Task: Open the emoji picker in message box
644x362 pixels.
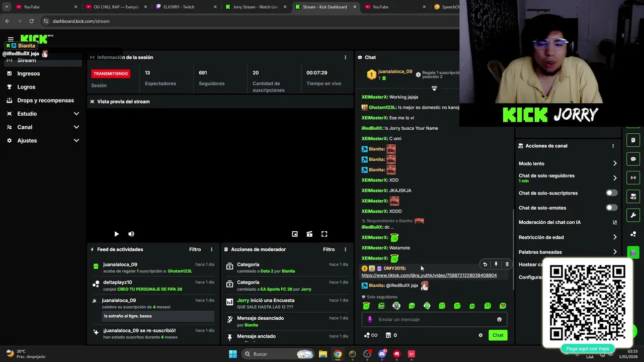Action: [499, 319]
